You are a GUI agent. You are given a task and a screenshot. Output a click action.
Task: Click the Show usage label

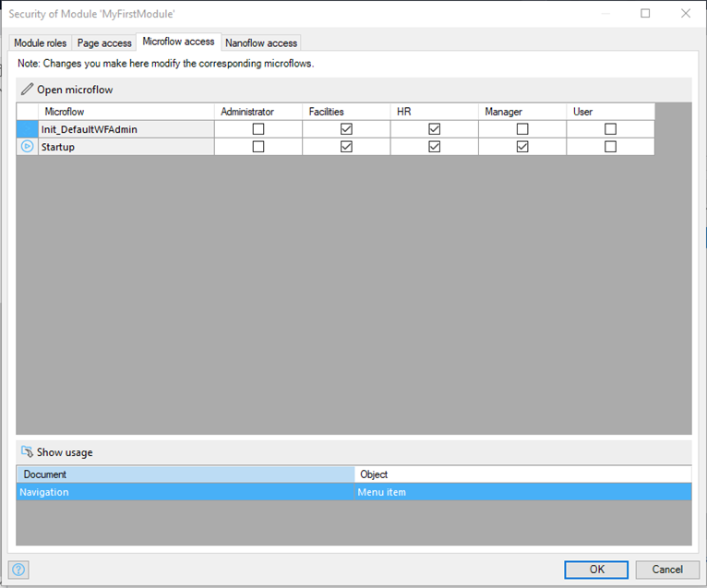point(65,452)
